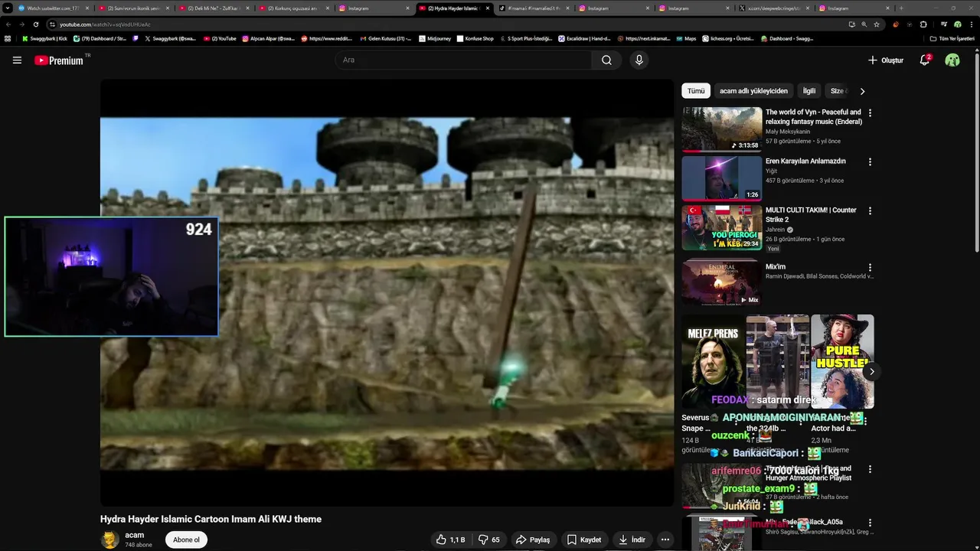
Task: Switch to Deli Mi Ne? browser tab
Action: [213, 8]
